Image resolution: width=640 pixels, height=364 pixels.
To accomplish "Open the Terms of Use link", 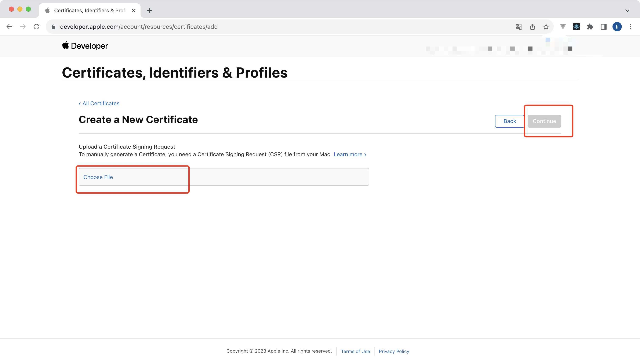I will pyautogui.click(x=355, y=351).
